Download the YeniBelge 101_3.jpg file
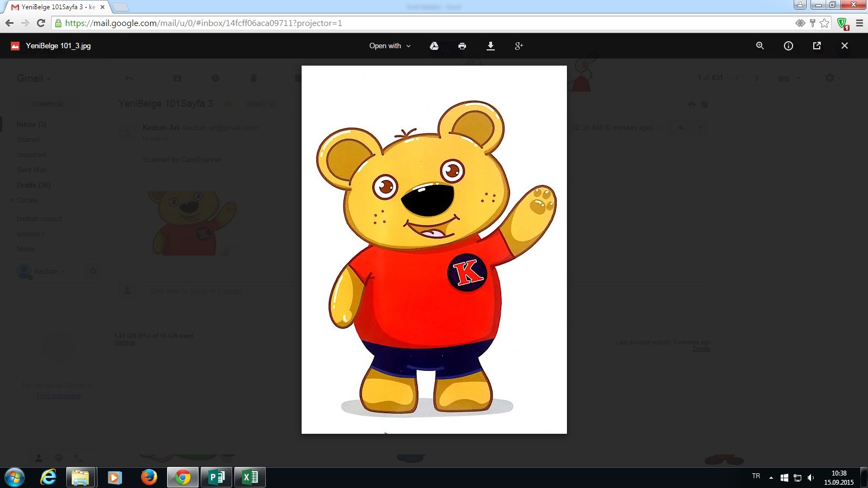 [x=490, y=46]
